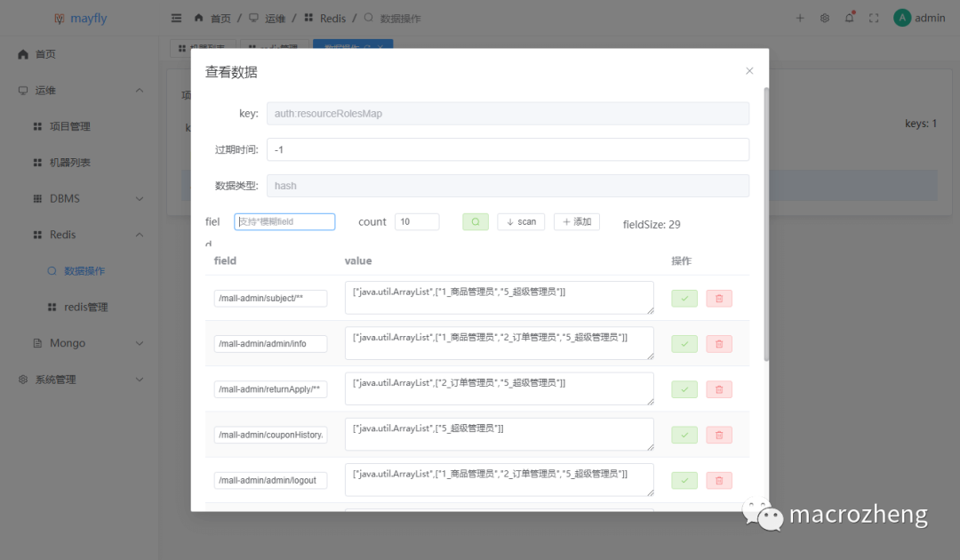Select the green search icon in dialog
This screenshot has height=560, width=960.
(475, 221)
